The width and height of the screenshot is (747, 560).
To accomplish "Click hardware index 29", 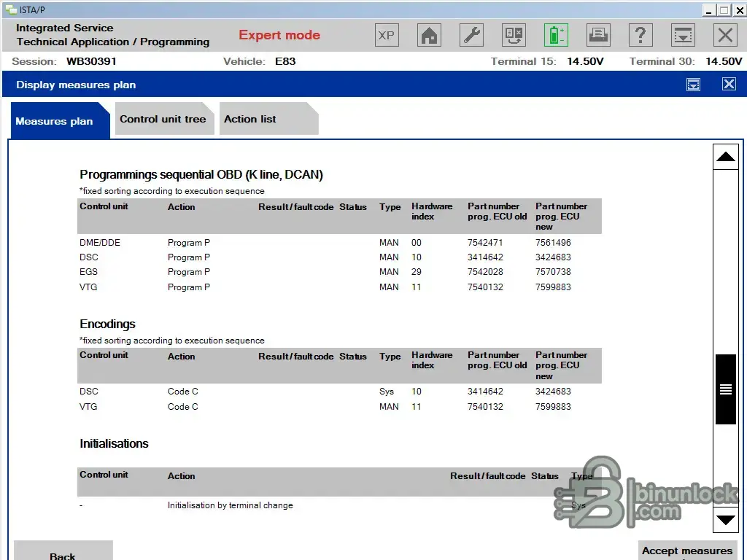I will pyautogui.click(x=417, y=272).
